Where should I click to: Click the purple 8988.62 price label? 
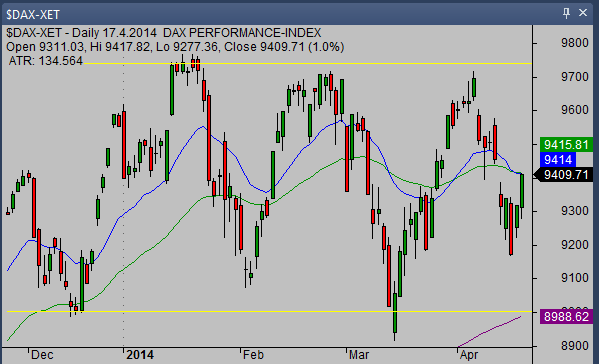click(x=566, y=317)
